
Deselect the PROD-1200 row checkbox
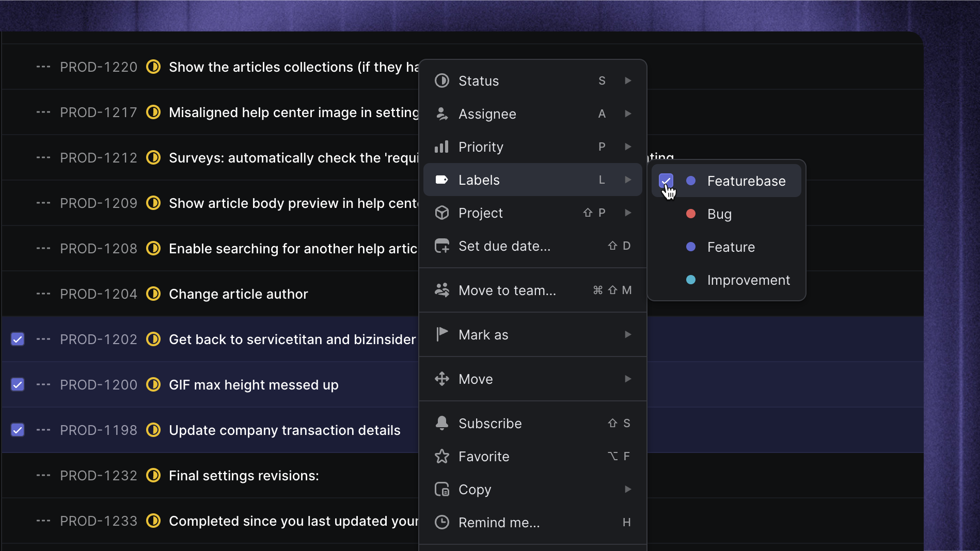[18, 385]
